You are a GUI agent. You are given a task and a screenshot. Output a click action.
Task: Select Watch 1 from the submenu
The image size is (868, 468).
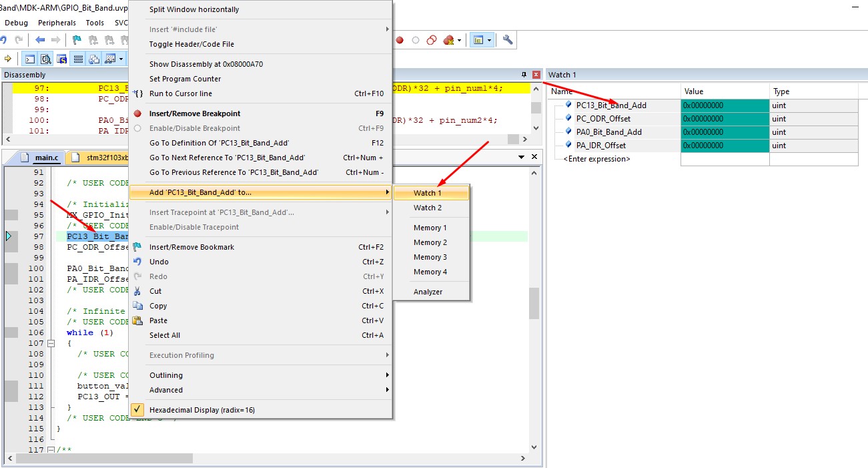coord(428,193)
